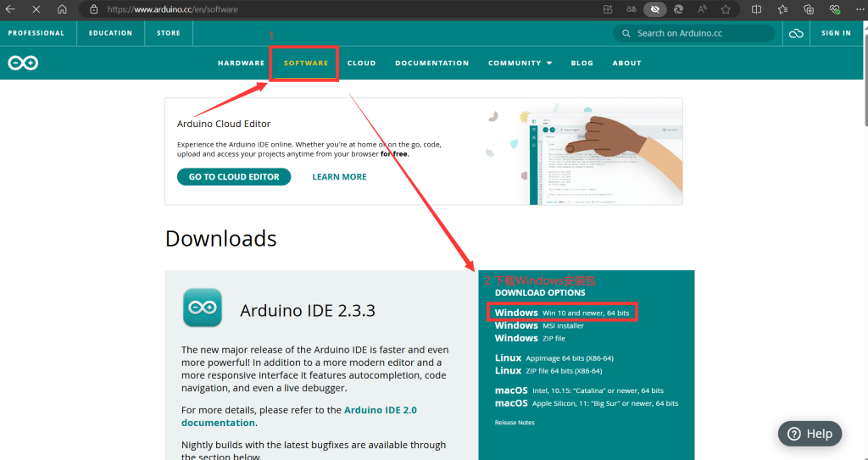Image resolution: width=868 pixels, height=460 pixels.
Task: Go back with the browser back arrow
Action: tap(11, 9)
